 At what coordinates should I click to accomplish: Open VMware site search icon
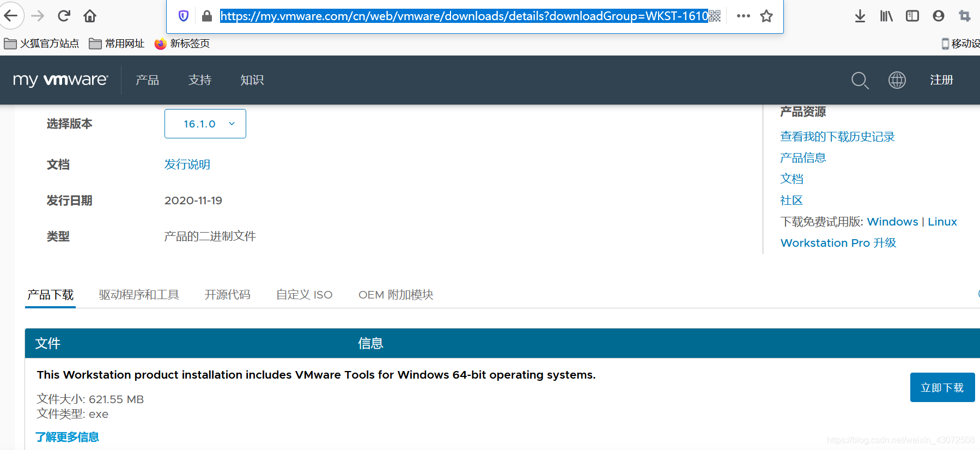(x=860, y=80)
